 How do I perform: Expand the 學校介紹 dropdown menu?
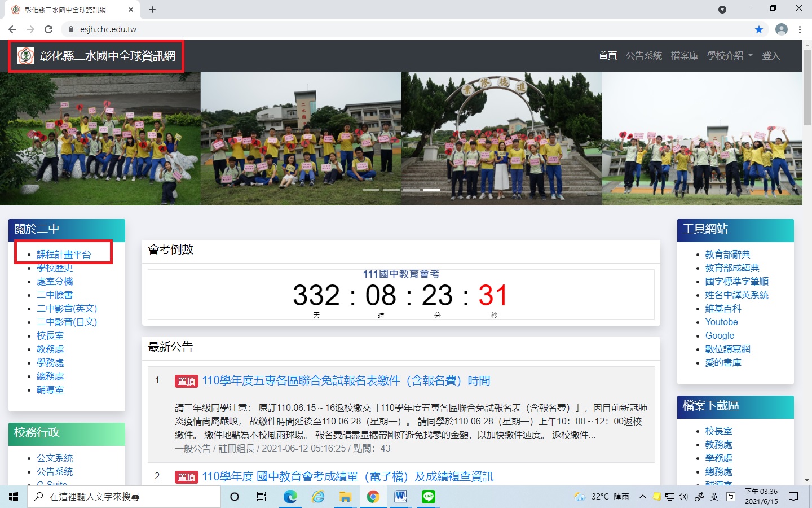tap(730, 56)
